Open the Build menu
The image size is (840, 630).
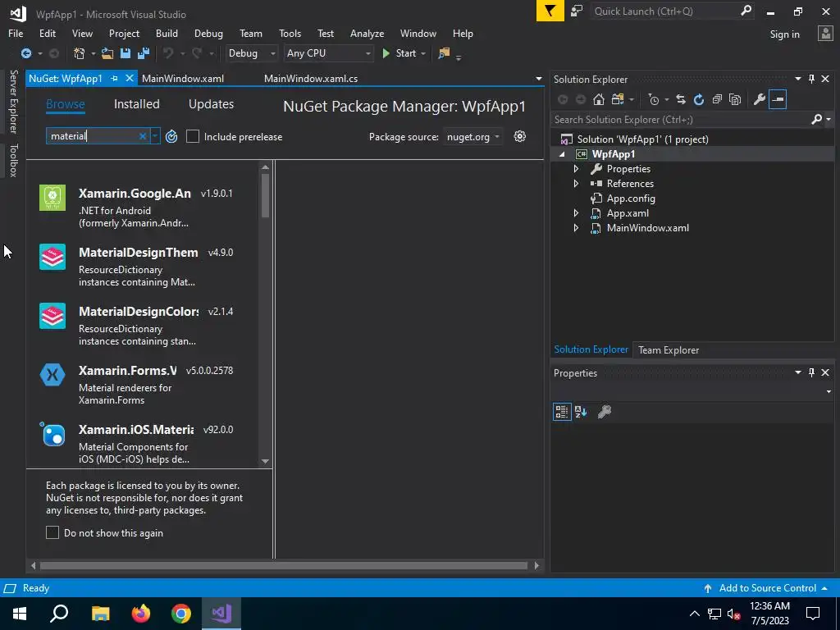tap(167, 33)
